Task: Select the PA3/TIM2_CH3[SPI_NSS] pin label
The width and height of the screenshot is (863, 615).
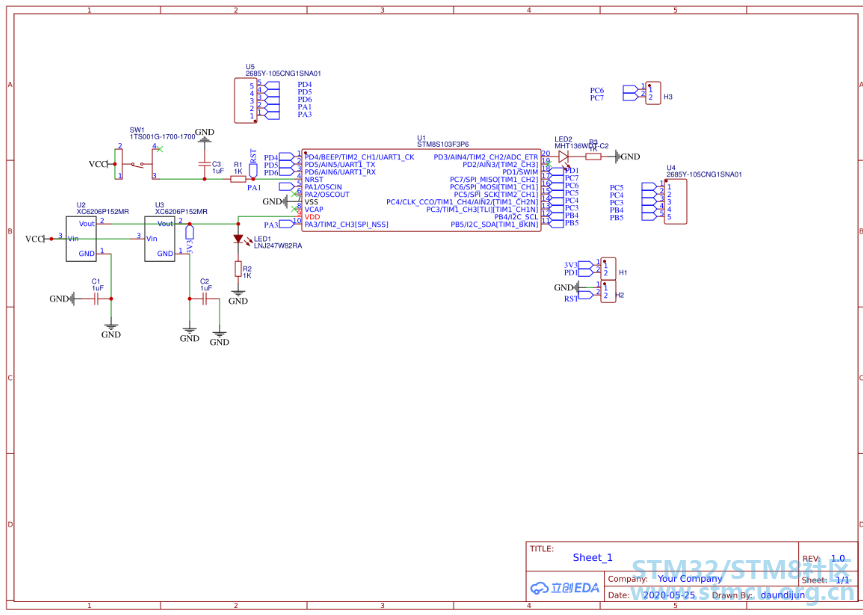Action: pyautogui.click(x=347, y=224)
